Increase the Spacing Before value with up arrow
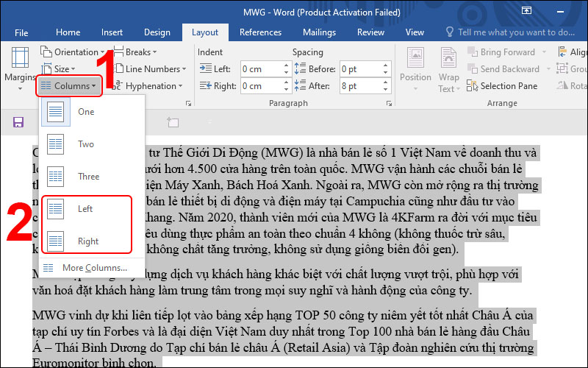Viewport: 588px width, 368px height. 385,66
